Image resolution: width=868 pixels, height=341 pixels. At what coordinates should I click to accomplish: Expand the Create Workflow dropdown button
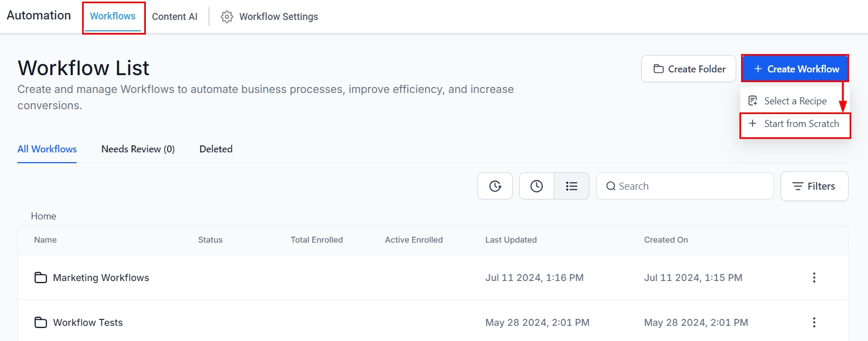795,69
